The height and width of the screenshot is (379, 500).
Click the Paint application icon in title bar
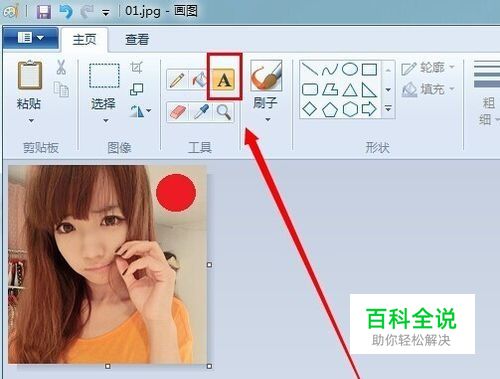click(x=11, y=12)
